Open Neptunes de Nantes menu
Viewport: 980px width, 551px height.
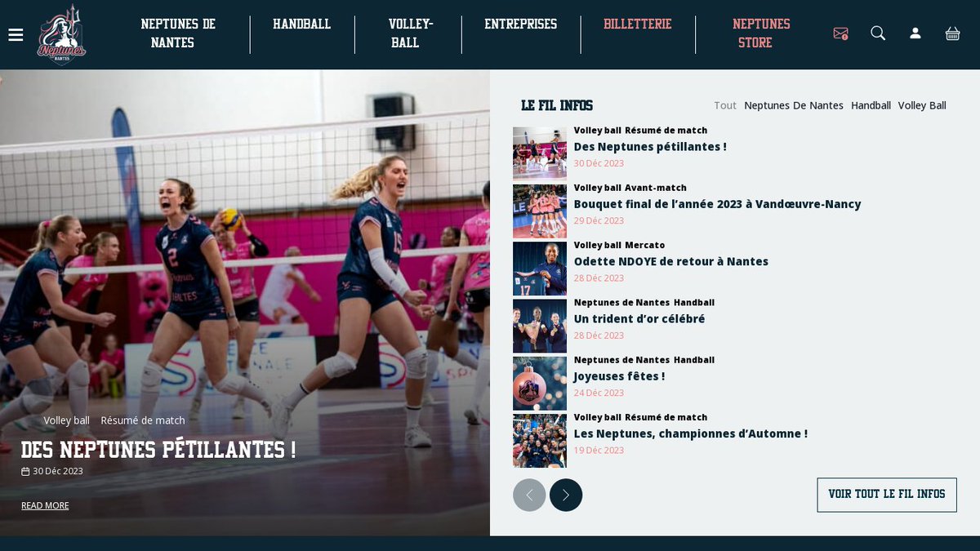click(178, 33)
